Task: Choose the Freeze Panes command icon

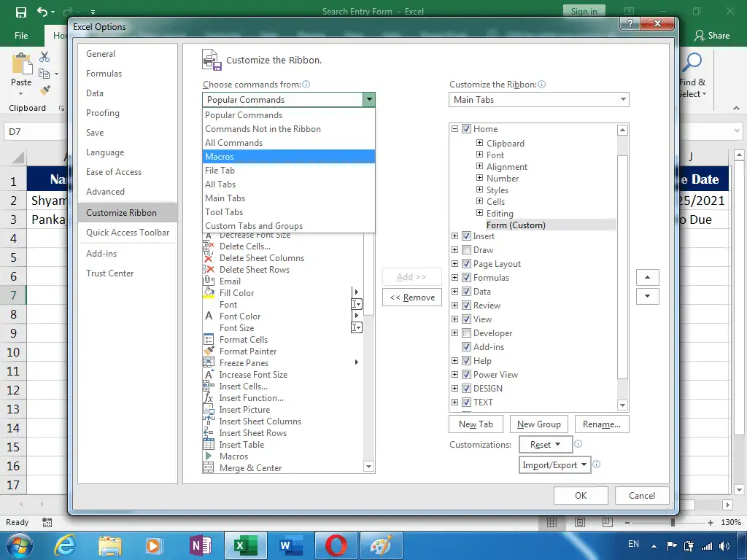Action: tap(208, 362)
